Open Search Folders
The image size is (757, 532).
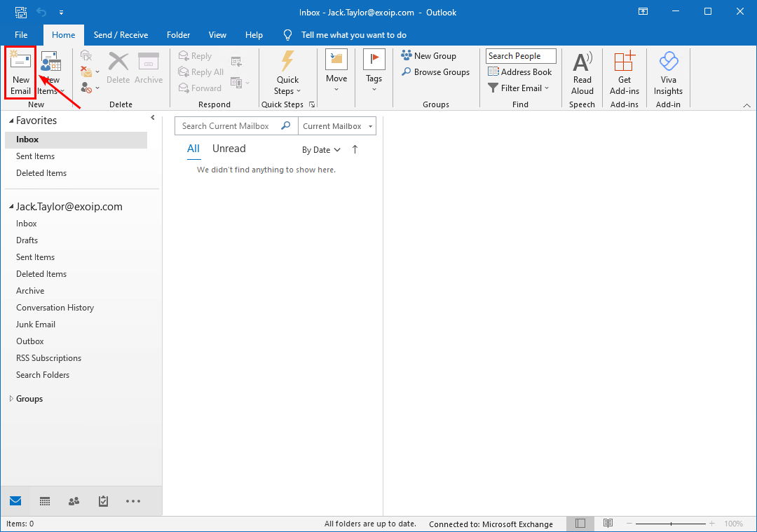tap(43, 375)
